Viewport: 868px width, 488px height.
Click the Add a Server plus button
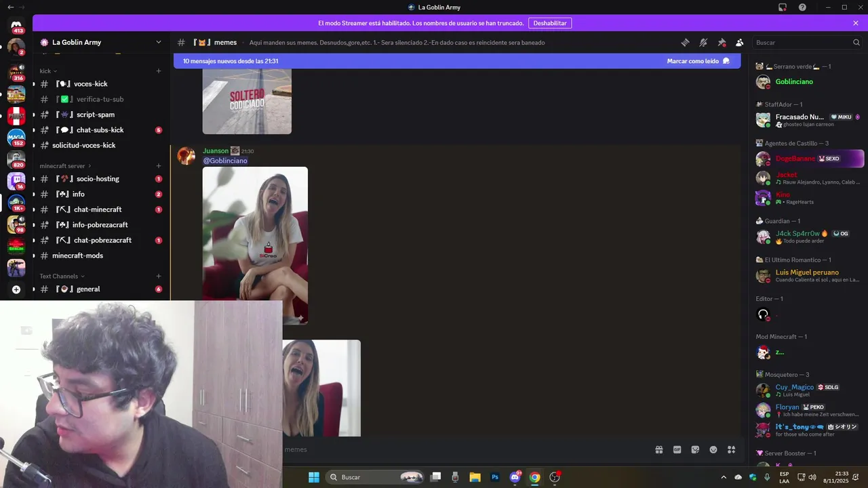pyautogui.click(x=16, y=289)
